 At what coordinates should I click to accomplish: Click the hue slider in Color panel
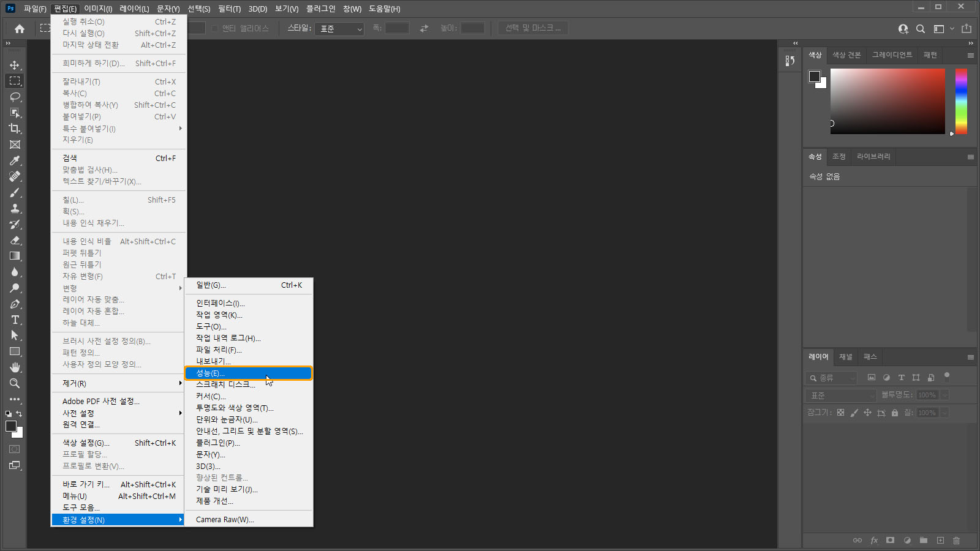[961, 101]
